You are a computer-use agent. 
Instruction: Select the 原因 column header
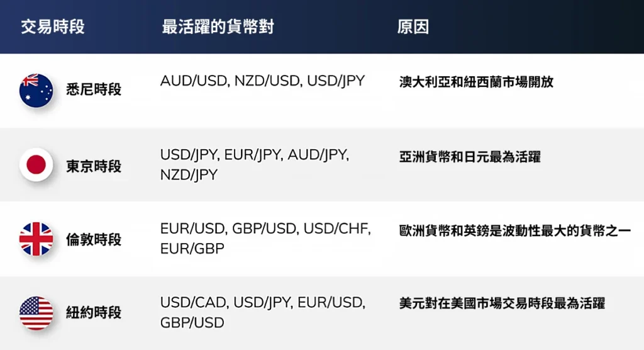[413, 27]
